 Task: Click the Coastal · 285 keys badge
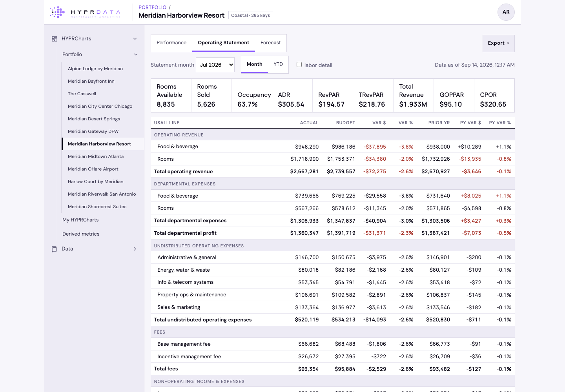(250, 15)
